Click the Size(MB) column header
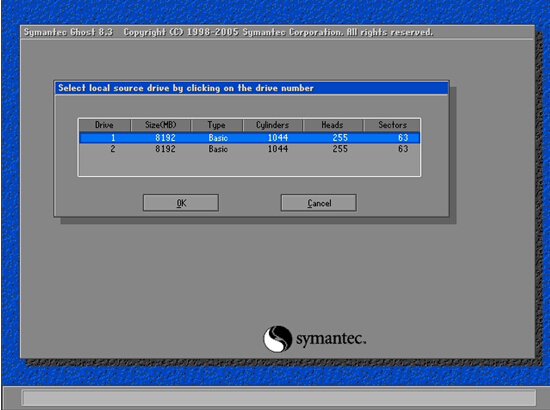 coord(161,125)
